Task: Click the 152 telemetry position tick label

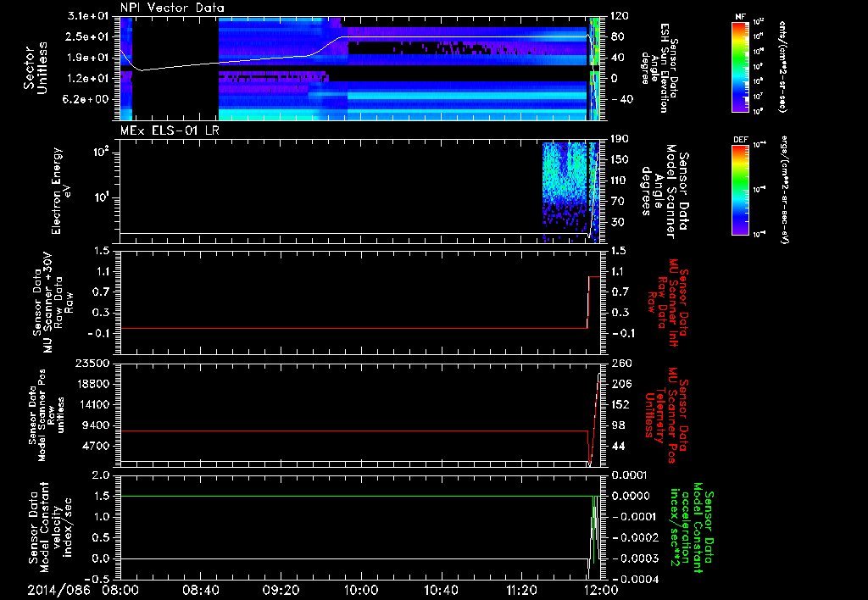Action: point(621,404)
